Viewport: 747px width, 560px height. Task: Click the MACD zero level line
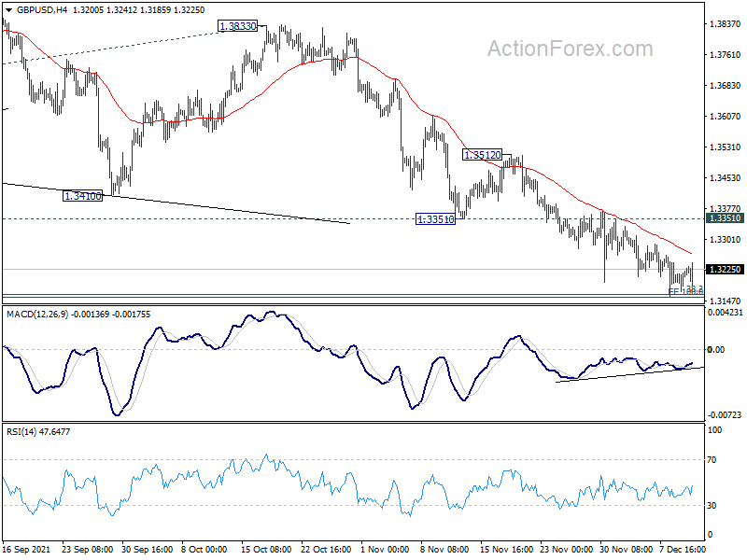(353, 349)
